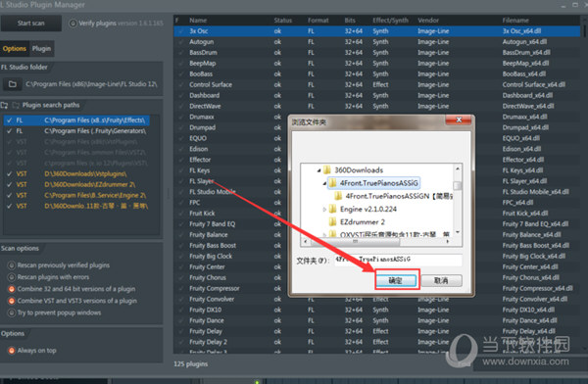Select the DirectWave plugin row
Screen dimensions: 588x384
pyautogui.click(x=377, y=106)
